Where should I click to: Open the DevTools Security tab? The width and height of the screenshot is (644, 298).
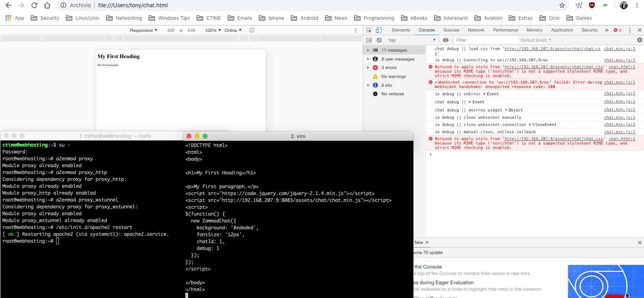click(589, 30)
